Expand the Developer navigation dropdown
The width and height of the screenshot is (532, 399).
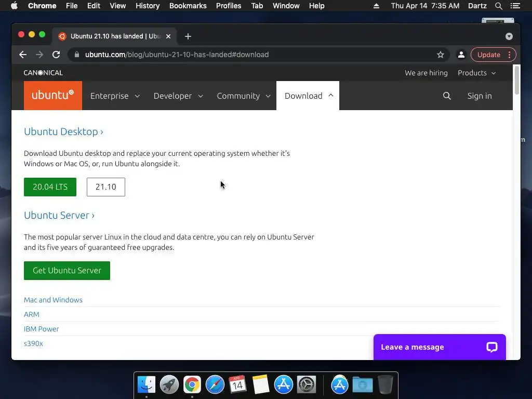click(x=179, y=96)
